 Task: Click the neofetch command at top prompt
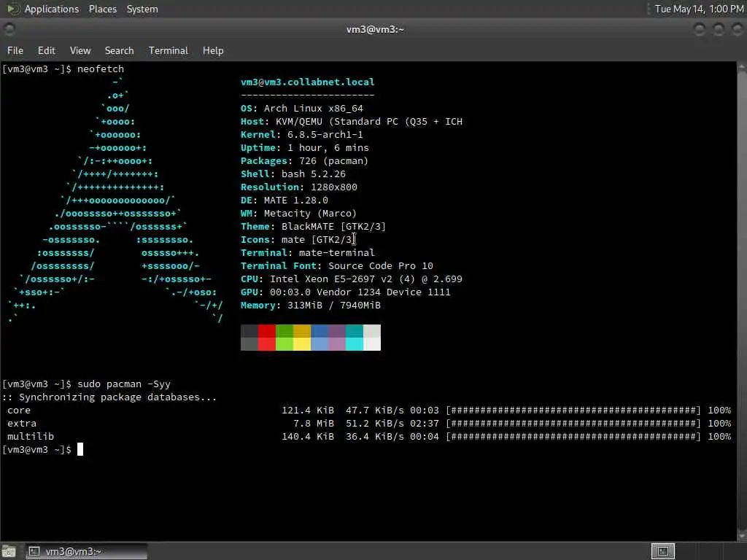(101, 69)
